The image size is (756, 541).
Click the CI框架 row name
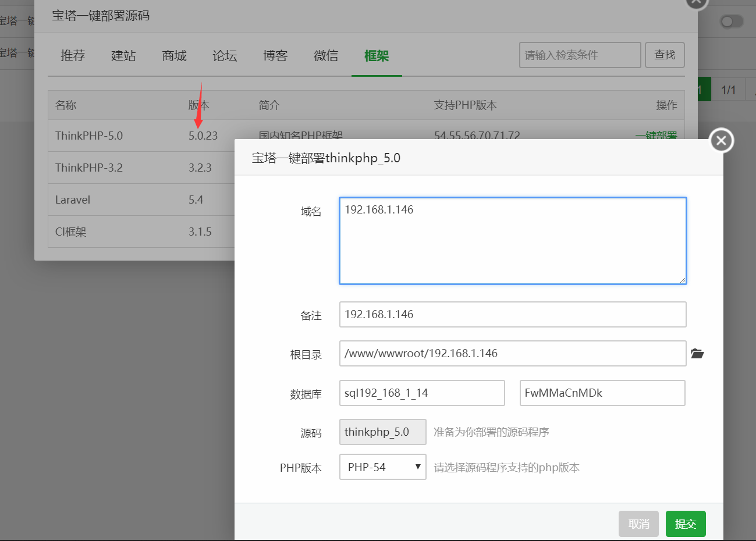pyautogui.click(x=70, y=232)
